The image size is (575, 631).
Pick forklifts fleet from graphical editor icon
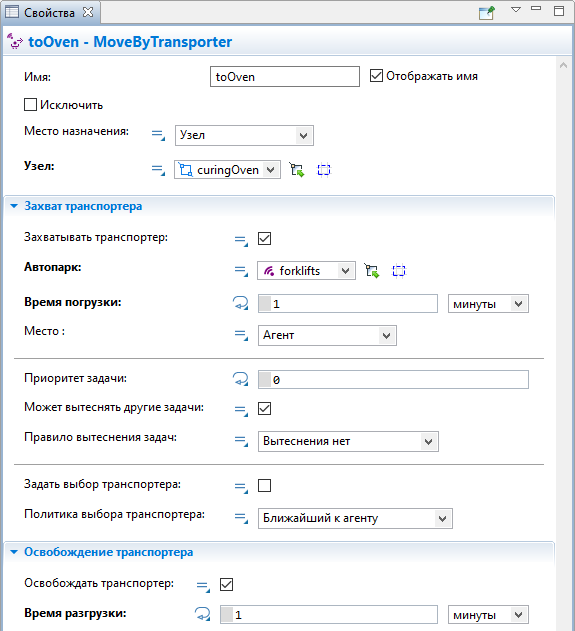click(x=372, y=270)
